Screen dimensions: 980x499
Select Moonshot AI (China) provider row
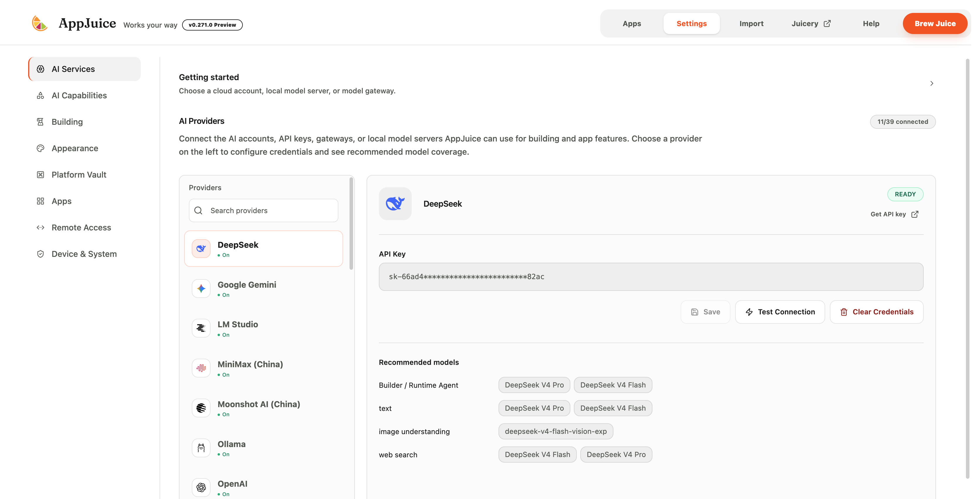pyautogui.click(x=263, y=408)
